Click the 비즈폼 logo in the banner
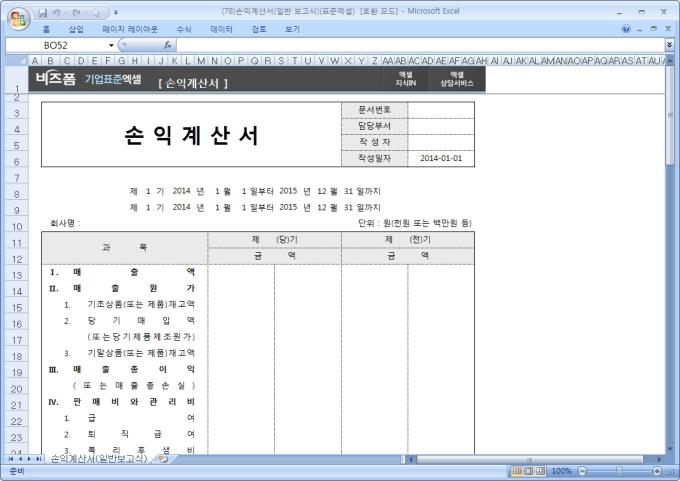 pos(56,79)
